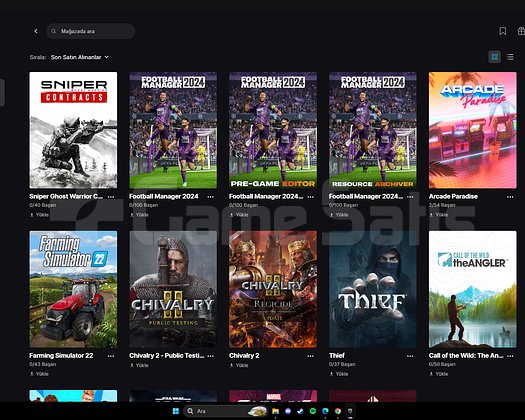Open the Windows Start menu
This screenshot has width=525, height=420.
176,411
